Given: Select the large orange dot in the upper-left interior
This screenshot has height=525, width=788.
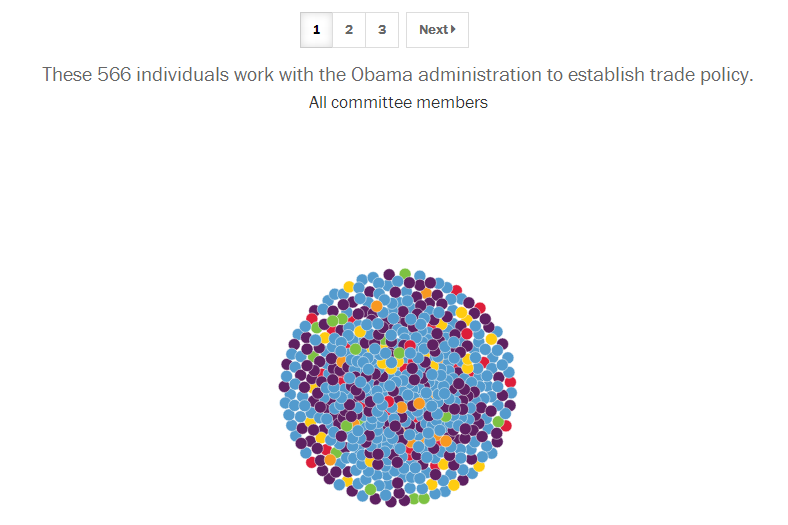Looking at the screenshot, I should (376, 306).
